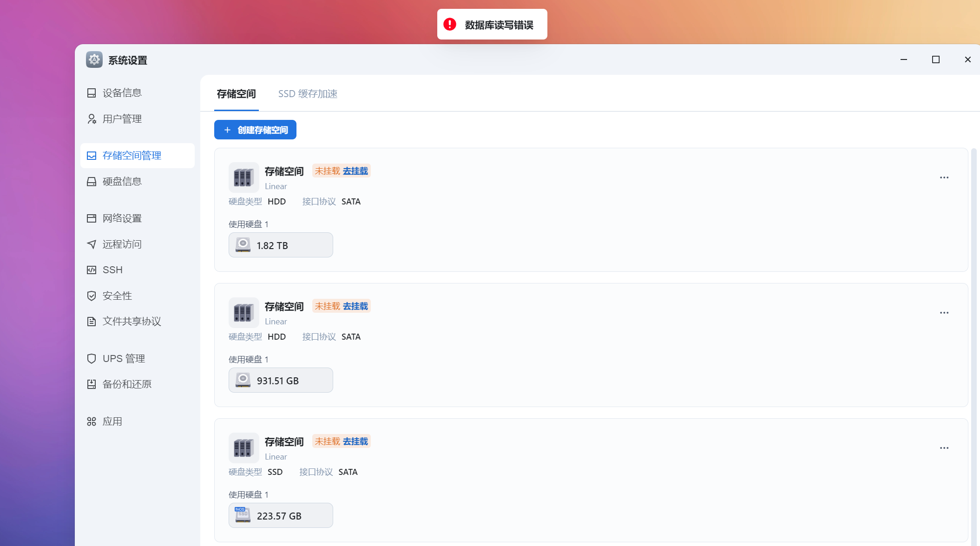The width and height of the screenshot is (980, 546).
Task: Open 文件共享协议 settings page
Action: (137, 322)
